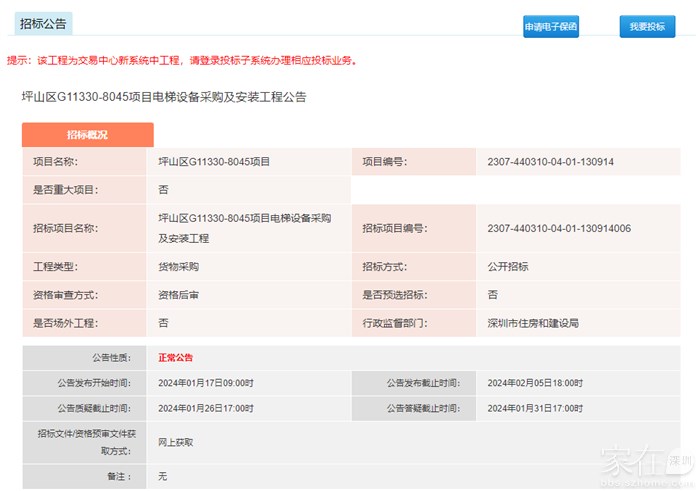Click the 我要投标 button

coord(646,27)
